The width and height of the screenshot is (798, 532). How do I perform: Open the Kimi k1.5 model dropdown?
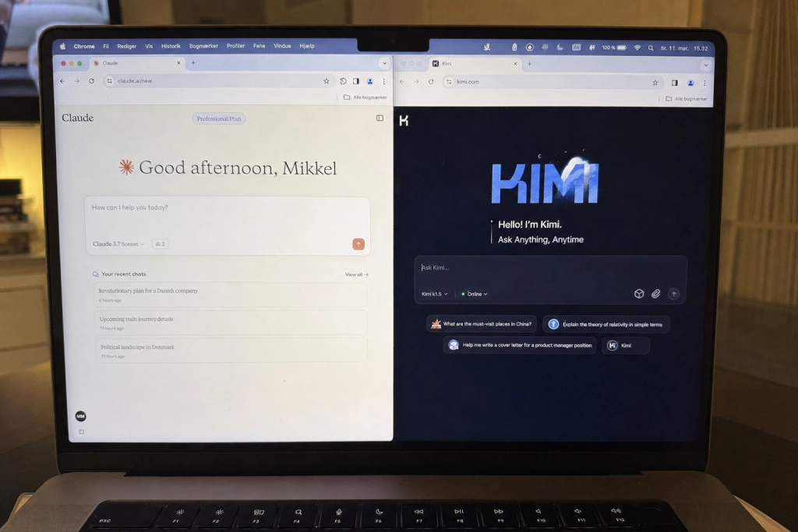(x=434, y=294)
